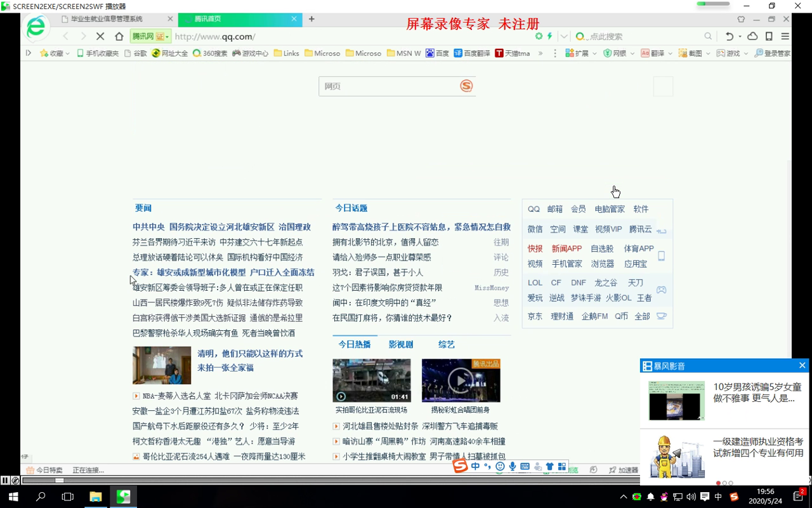Play the 揭秘彩虹合唱团前身 video thumbnail
Viewport: 812px width, 508px height.
pos(461,380)
